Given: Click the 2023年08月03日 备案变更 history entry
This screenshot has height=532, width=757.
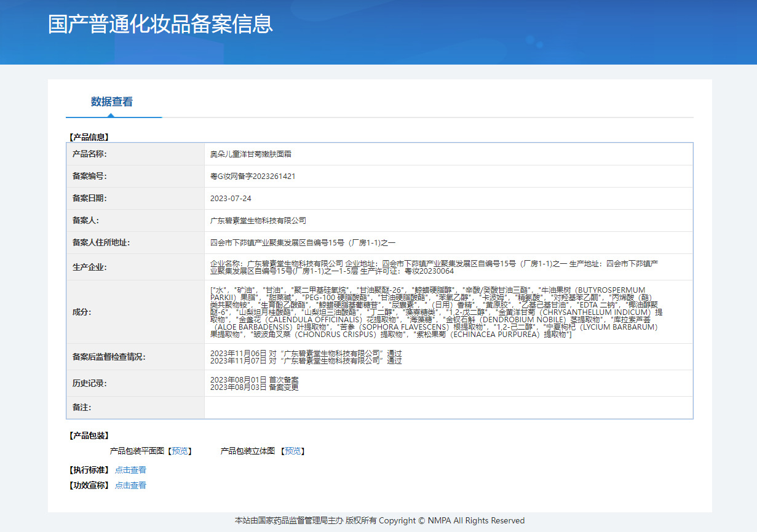Looking at the screenshot, I should pos(254,387).
